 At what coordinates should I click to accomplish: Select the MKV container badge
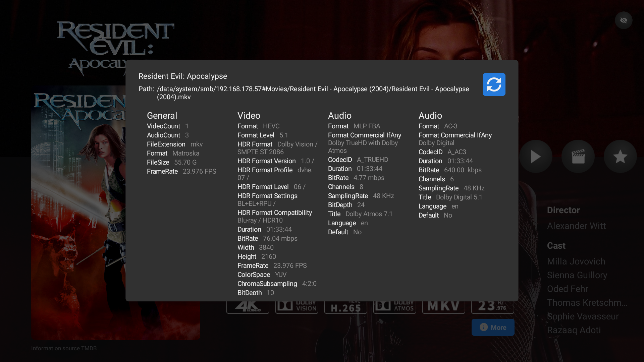(x=444, y=307)
